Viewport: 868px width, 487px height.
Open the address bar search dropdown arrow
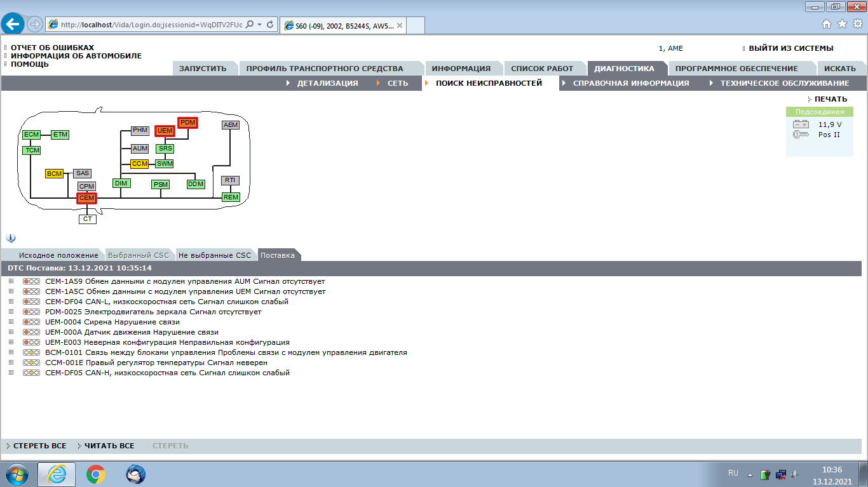coord(260,25)
